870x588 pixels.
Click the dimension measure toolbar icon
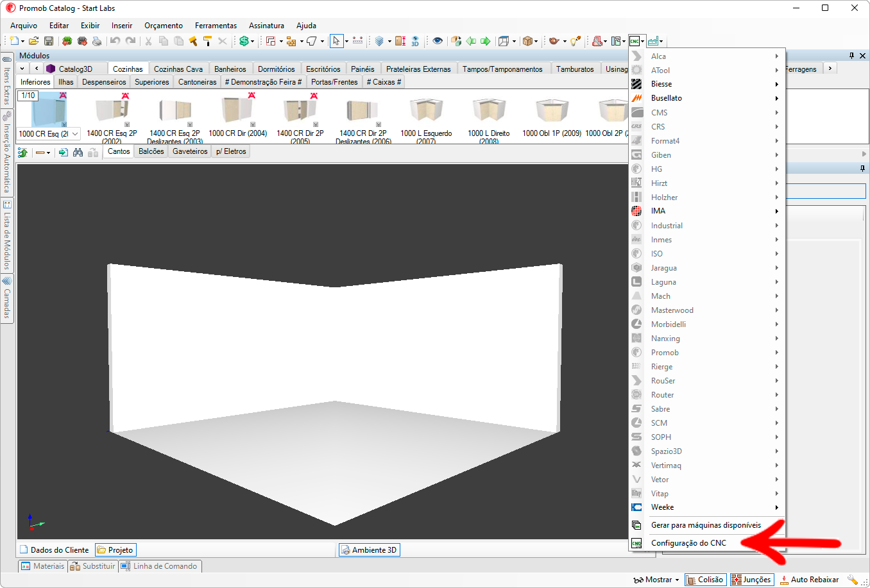[x=357, y=41]
